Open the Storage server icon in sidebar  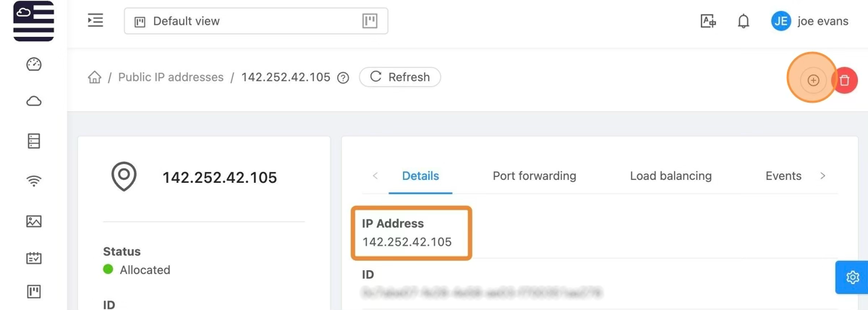pos(34,141)
